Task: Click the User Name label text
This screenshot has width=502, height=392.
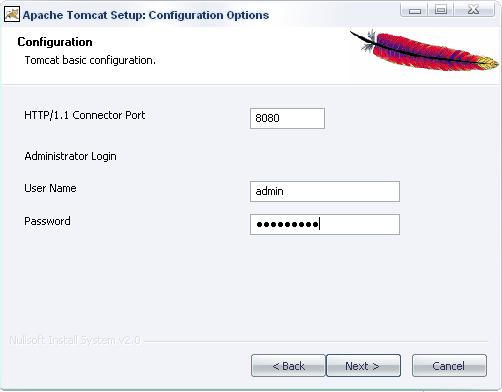Action: point(50,188)
